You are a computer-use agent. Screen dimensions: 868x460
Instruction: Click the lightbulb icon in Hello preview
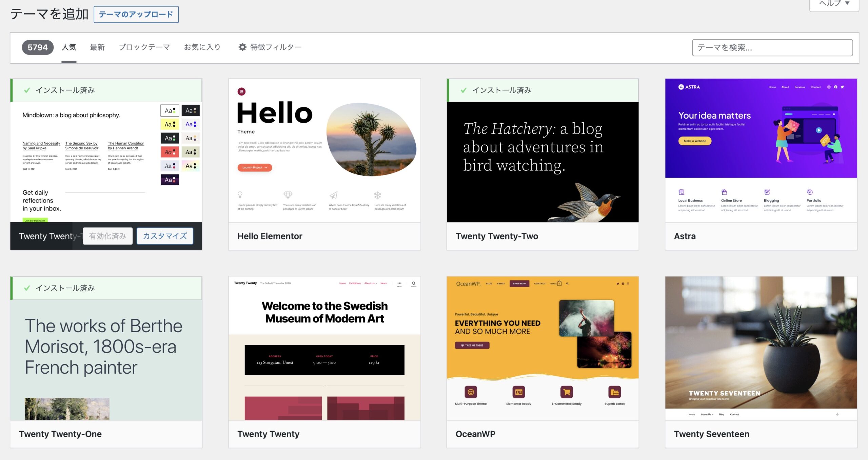click(240, 195)
